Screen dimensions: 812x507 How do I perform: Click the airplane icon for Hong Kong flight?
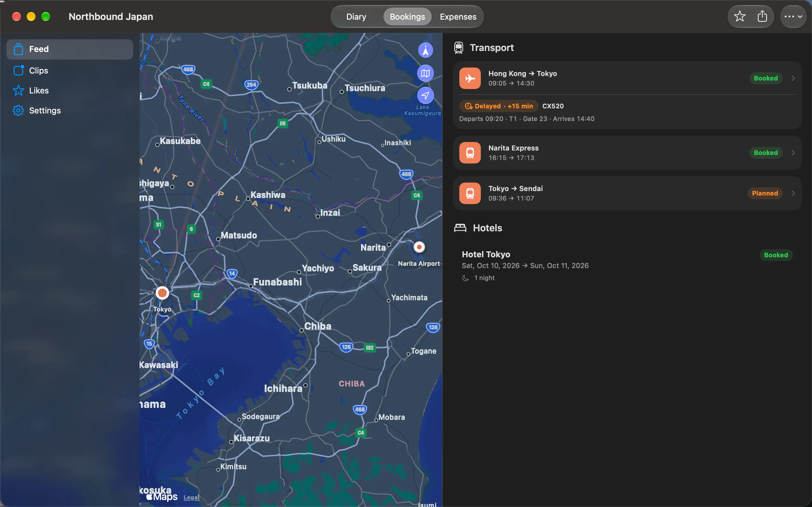coord(470,78)
